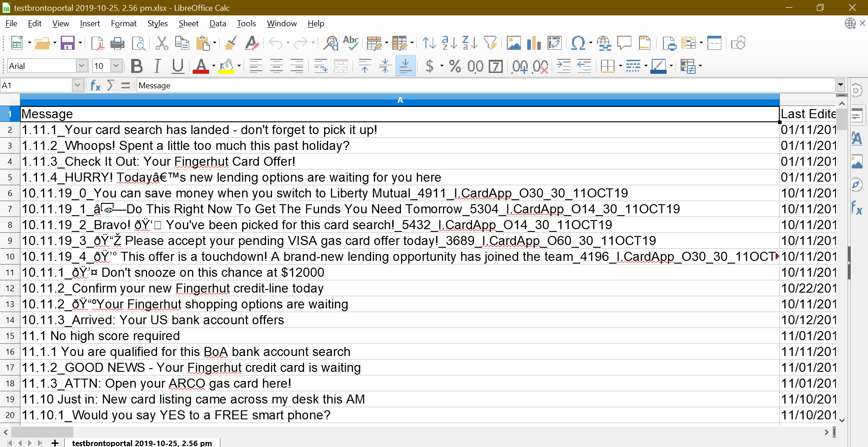Sort descending Z to A
The image size is (868, 447).
[x=470, y=43]
